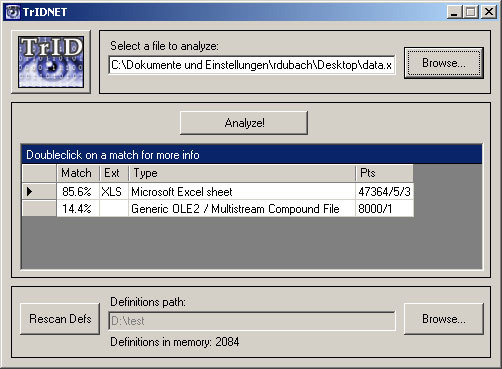Browse for the definitions path
Screen dimensions: 502x369
click(444, 319)
